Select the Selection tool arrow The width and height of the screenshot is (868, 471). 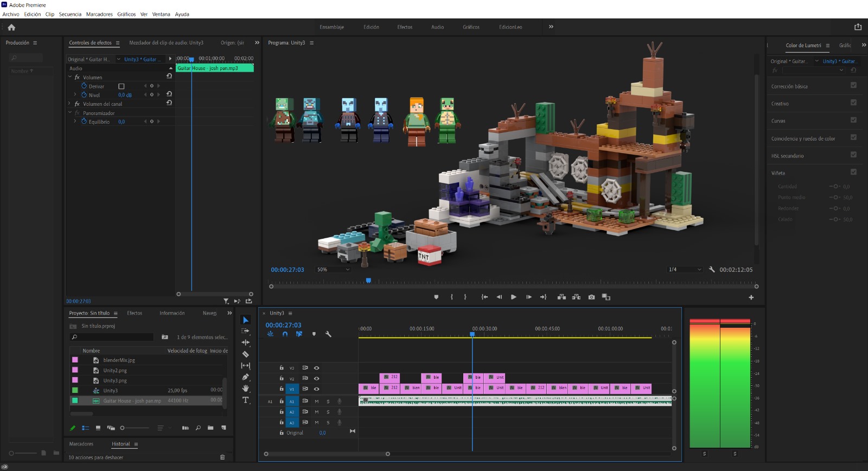pyautogui.click(x=245, y=320)
